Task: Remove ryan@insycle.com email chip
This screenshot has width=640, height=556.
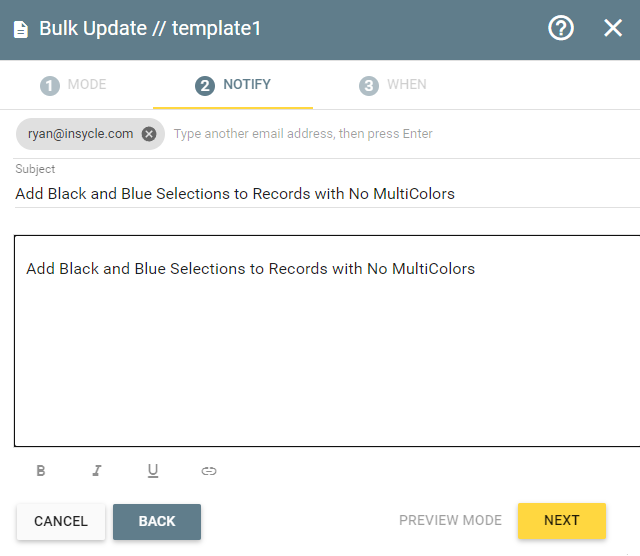Action: (x=149, y=134)
